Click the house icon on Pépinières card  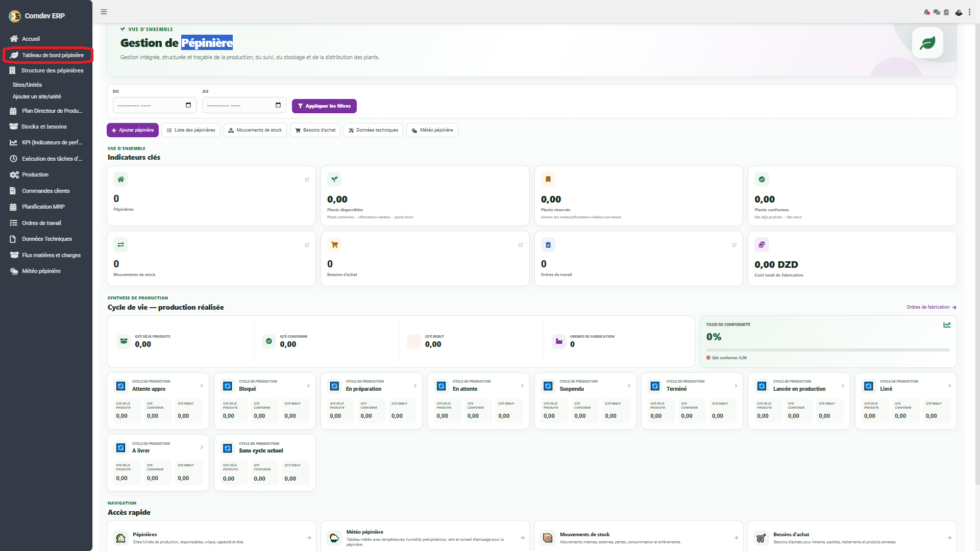click(x=120, y=180)
